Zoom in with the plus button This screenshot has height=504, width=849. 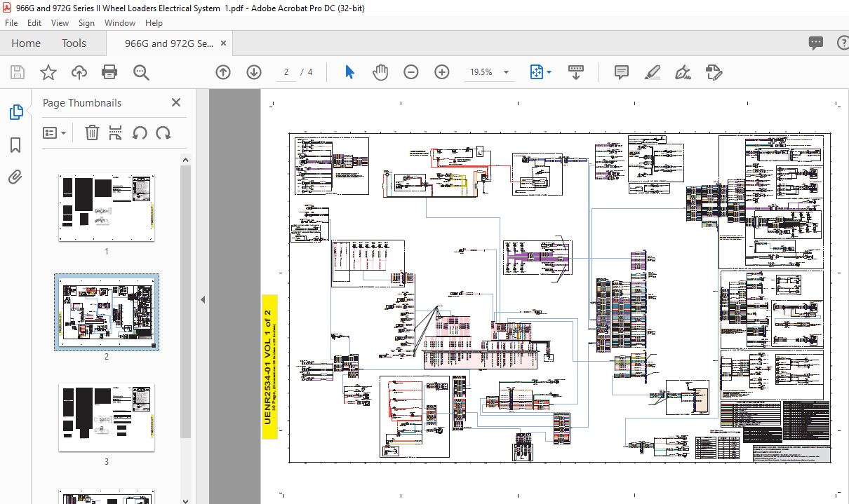(442, 72)
